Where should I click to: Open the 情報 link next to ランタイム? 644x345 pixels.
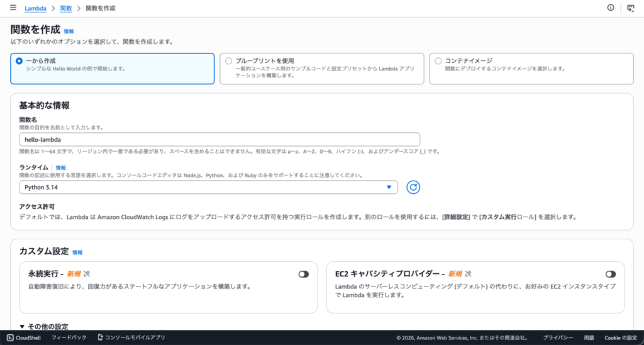pyautogui.click(x=61, y=167)
